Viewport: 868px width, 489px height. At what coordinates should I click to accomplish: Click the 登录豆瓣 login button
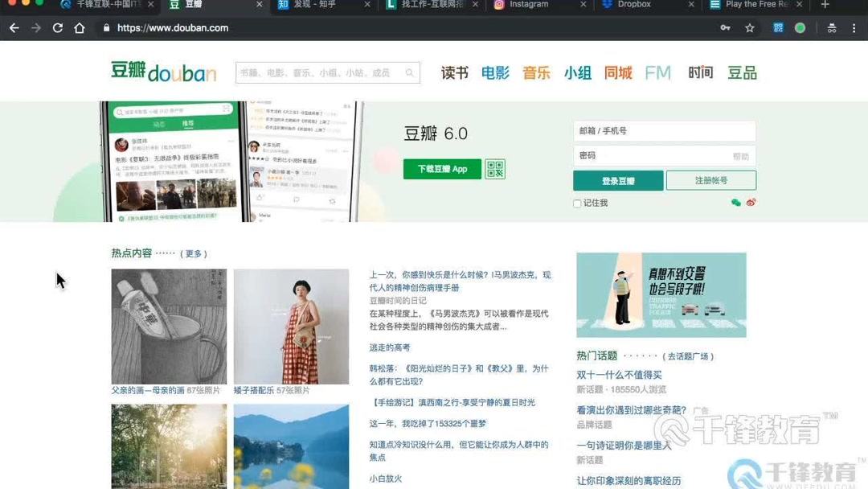617,180
